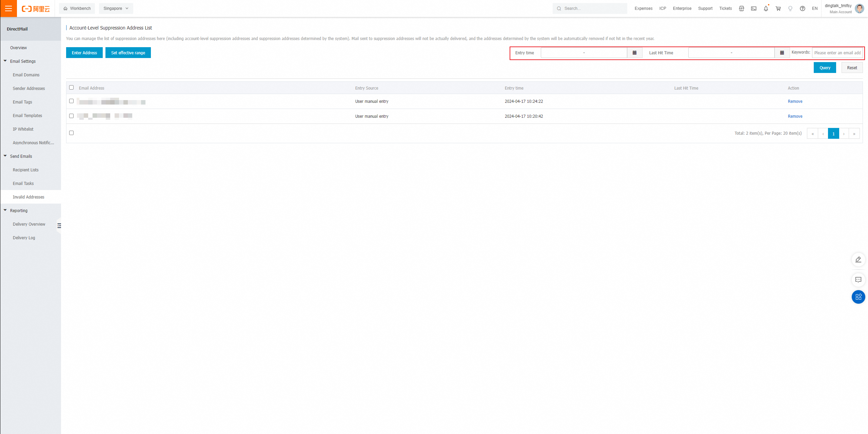Image resolution: width=868 pixels, height=434 pixels.
Task: Open the hamburger navigation menu
Action: tap(8, 8)
